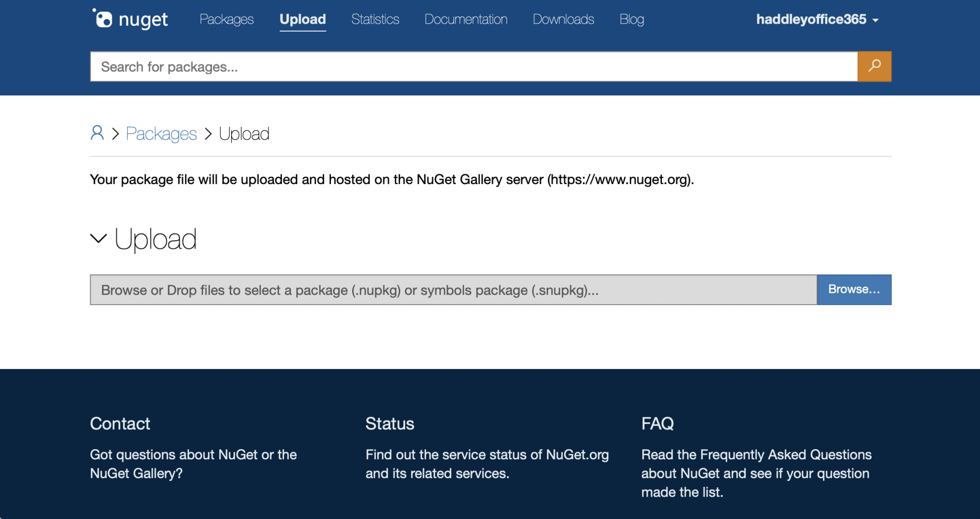
Task: Click the large Upload section heading
Action: coord(155,239)
